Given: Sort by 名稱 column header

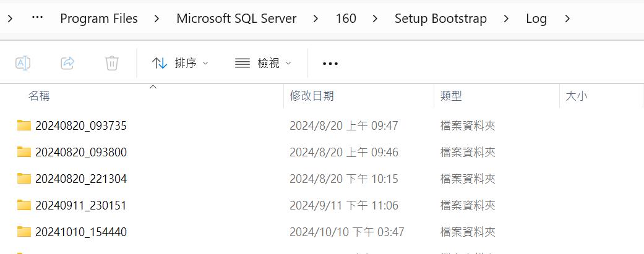Looking at the screenshot, I should [39, 96].
